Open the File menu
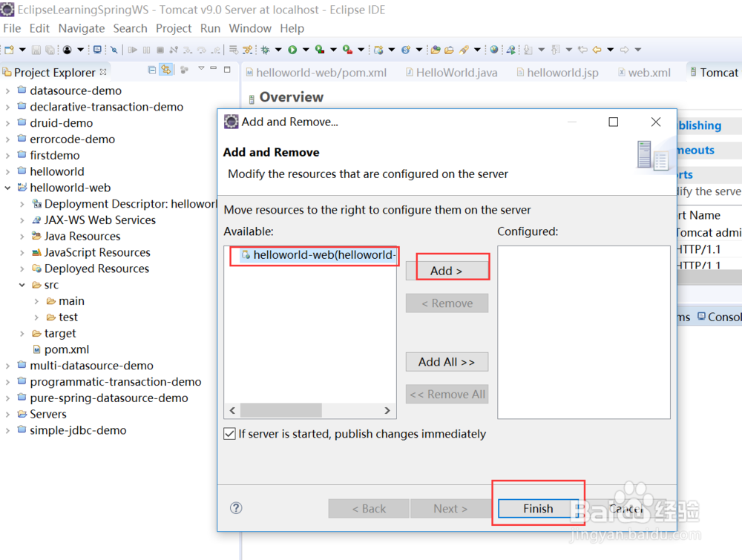This screenshot has height=560, width=742. pos(12,28)
